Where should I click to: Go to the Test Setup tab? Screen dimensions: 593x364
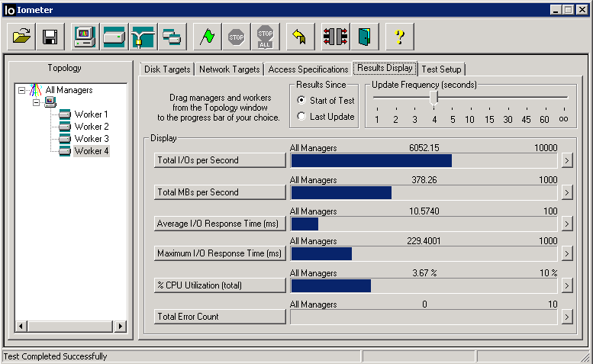[x=441, y=69]
